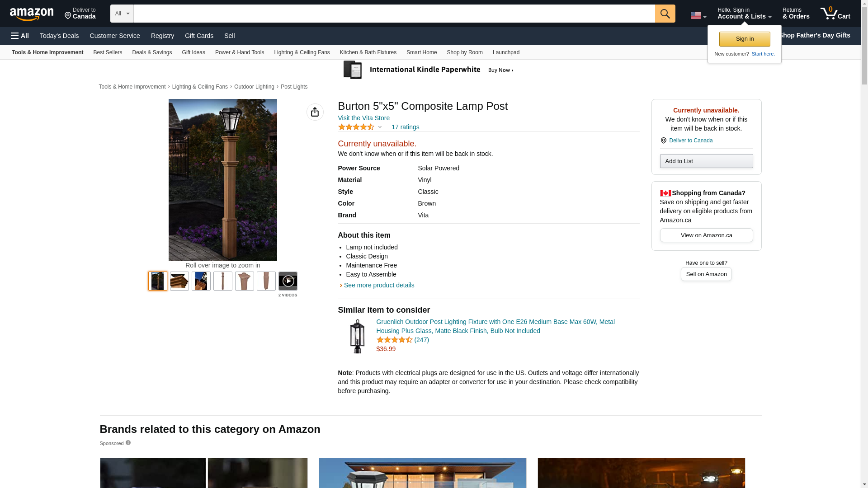Screen dimensions: 868x488
Task: Open the All hamburger menu
Action: [x=20, y=36]
